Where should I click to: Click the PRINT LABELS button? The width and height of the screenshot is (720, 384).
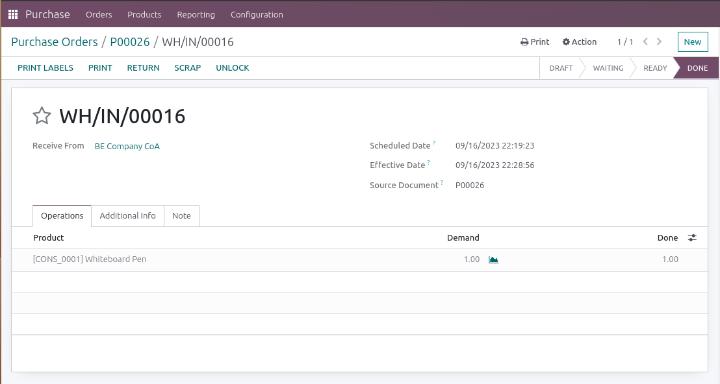[45, 68]
